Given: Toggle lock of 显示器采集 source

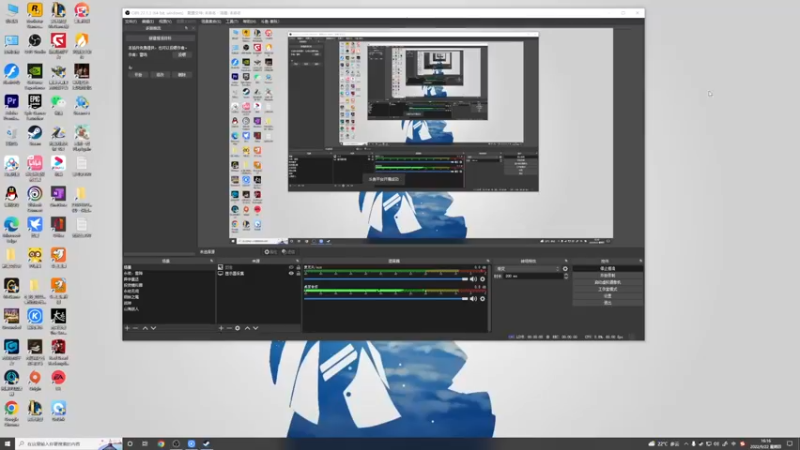Looking at the screenshot, I should click(298, 273).
